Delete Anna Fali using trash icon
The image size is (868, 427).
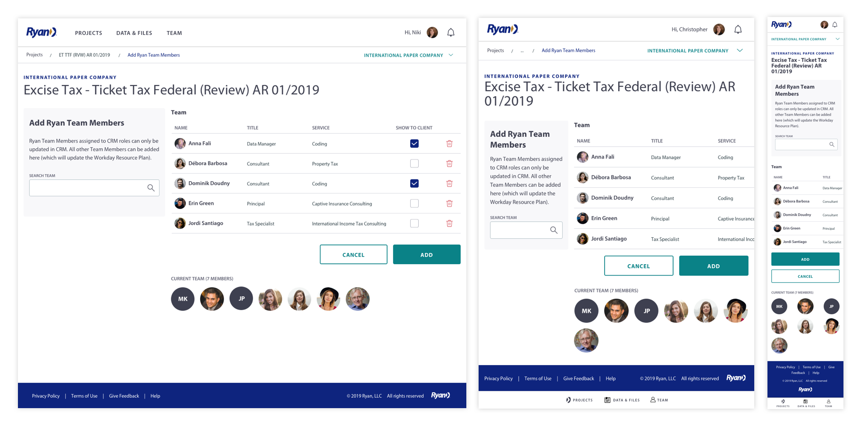[449, 143]
